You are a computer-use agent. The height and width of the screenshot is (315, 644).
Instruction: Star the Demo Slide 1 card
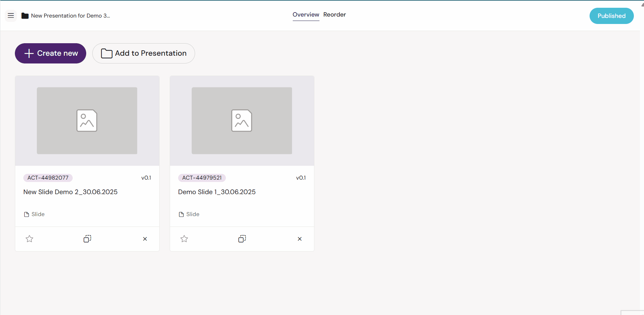[184, 239]
